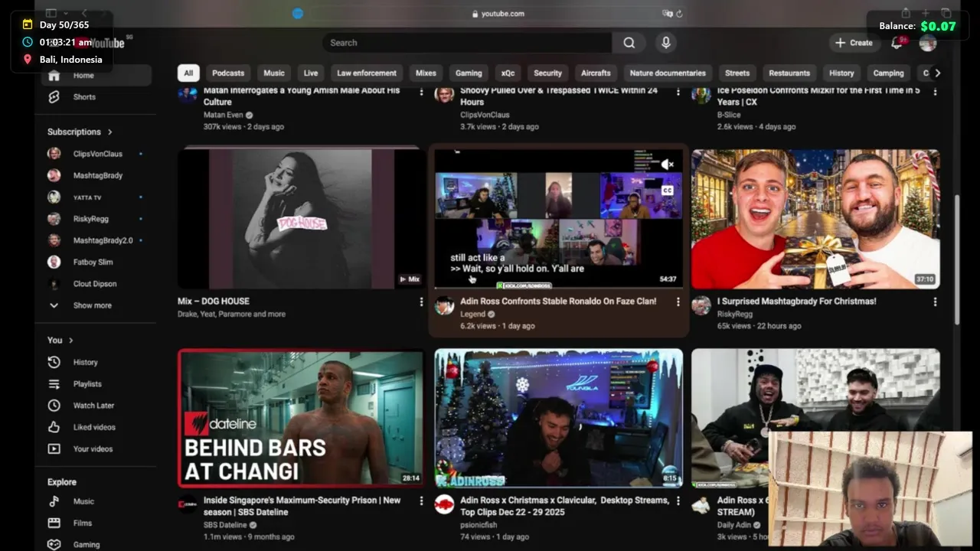Select the History filter chip
This screenshot has width=980, height=551.
(841, 73)
